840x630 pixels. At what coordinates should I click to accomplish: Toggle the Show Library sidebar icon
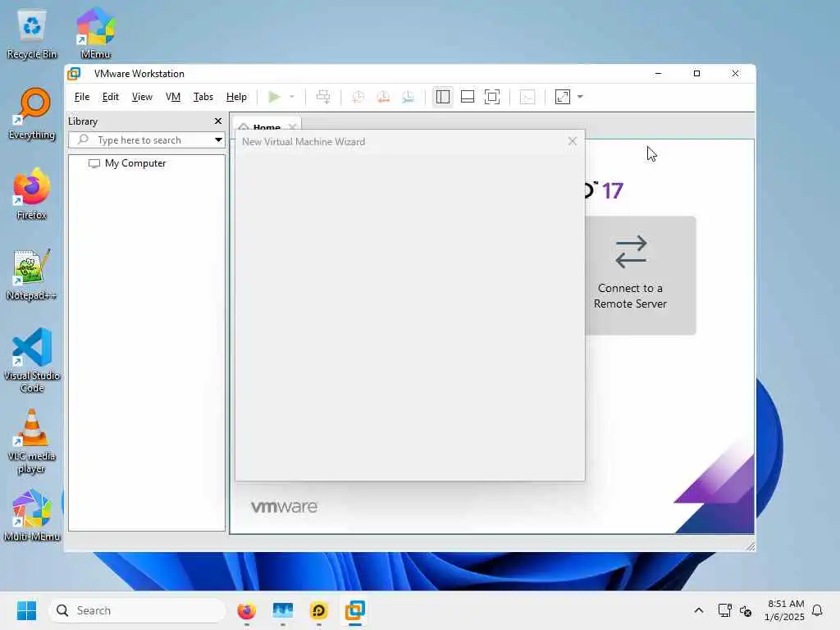(442, 97)
